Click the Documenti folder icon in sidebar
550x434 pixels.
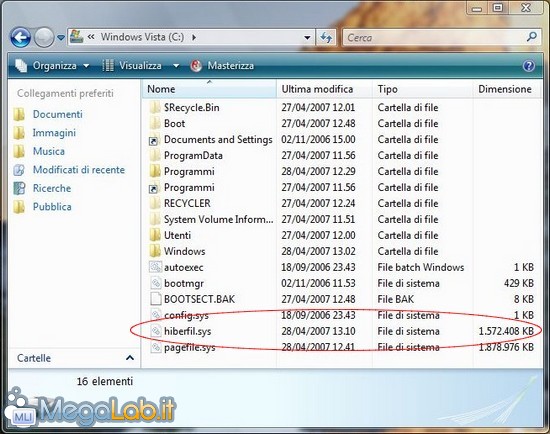coord(19,114)
